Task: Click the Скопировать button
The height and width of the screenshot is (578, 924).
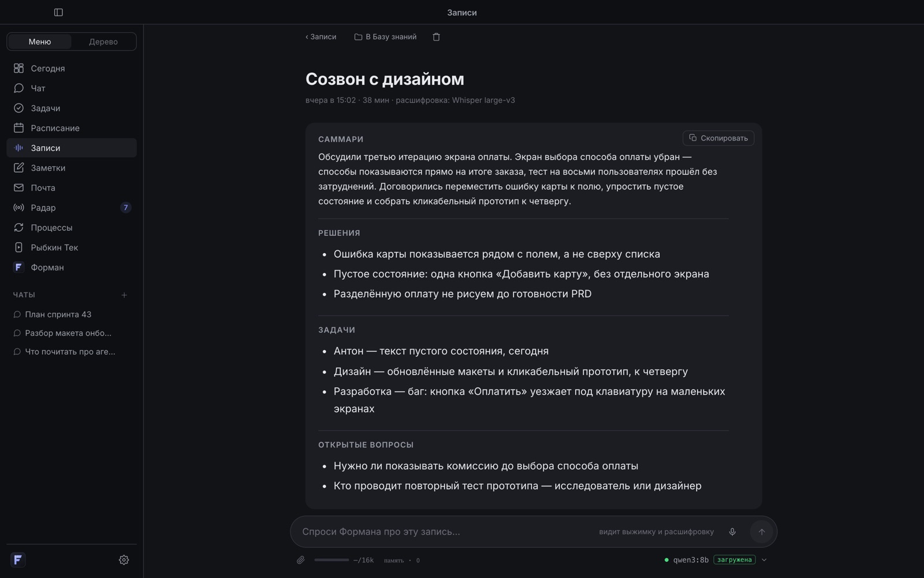Action: coord(718,138)
